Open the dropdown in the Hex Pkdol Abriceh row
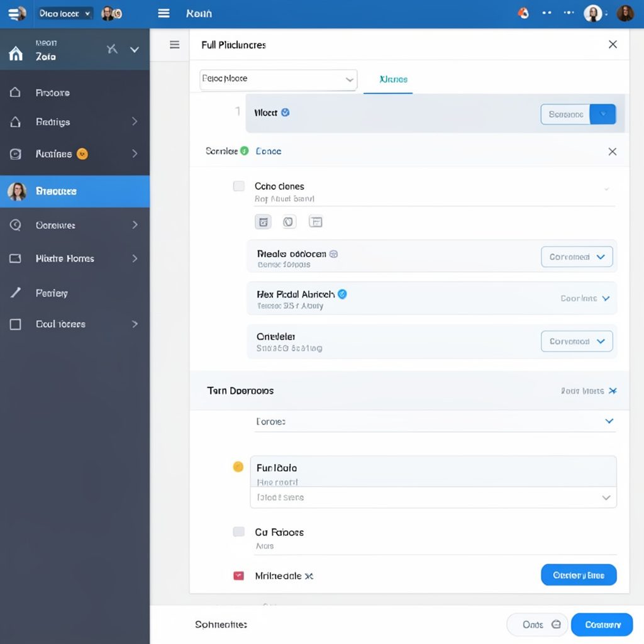 click(x=585, y=298)
